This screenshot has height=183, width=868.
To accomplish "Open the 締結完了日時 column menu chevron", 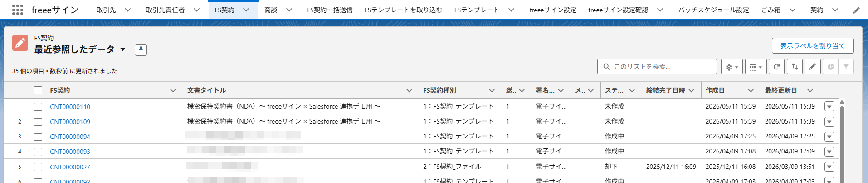I will 692,90.
